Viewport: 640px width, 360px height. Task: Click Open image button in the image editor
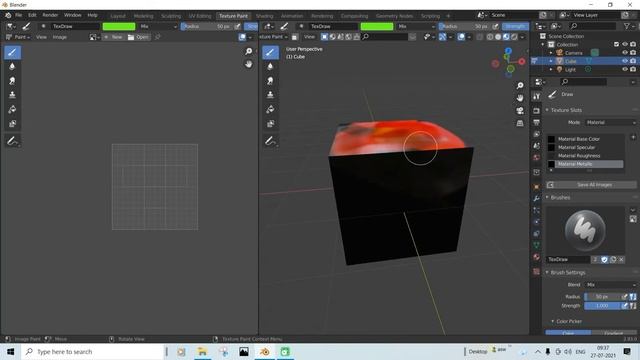click(138, 37)
